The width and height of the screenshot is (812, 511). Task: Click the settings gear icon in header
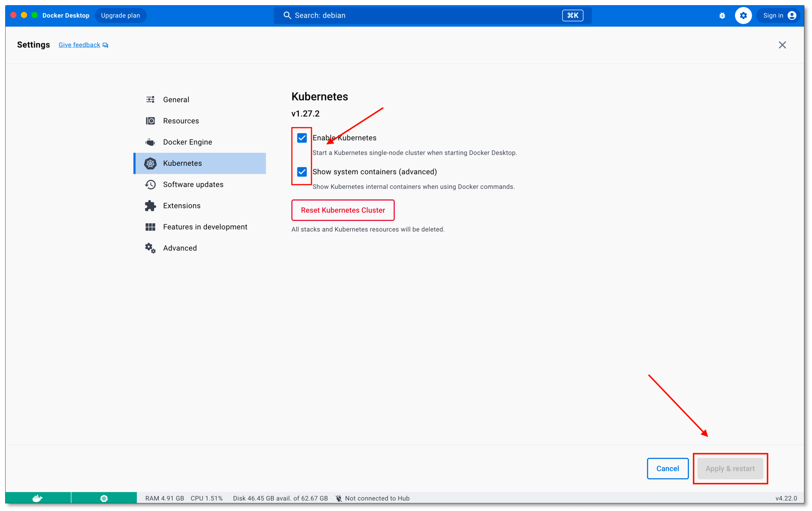click(x=743, y=16)
